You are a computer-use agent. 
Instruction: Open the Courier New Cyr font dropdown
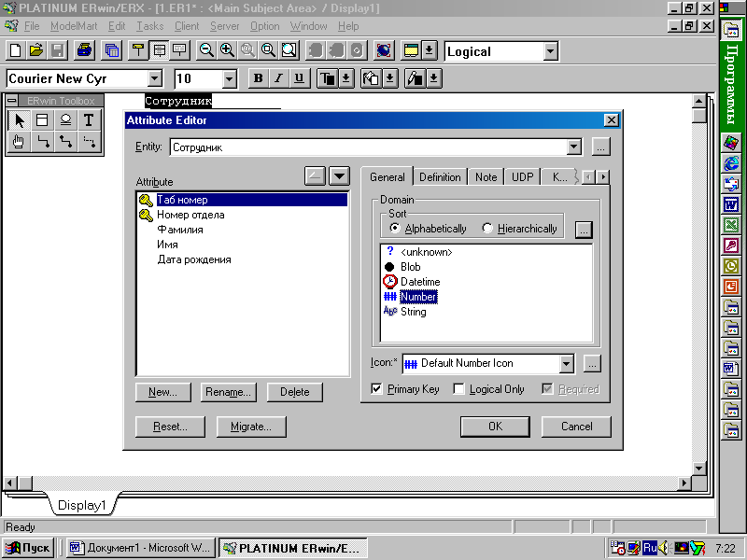[154, 78]
